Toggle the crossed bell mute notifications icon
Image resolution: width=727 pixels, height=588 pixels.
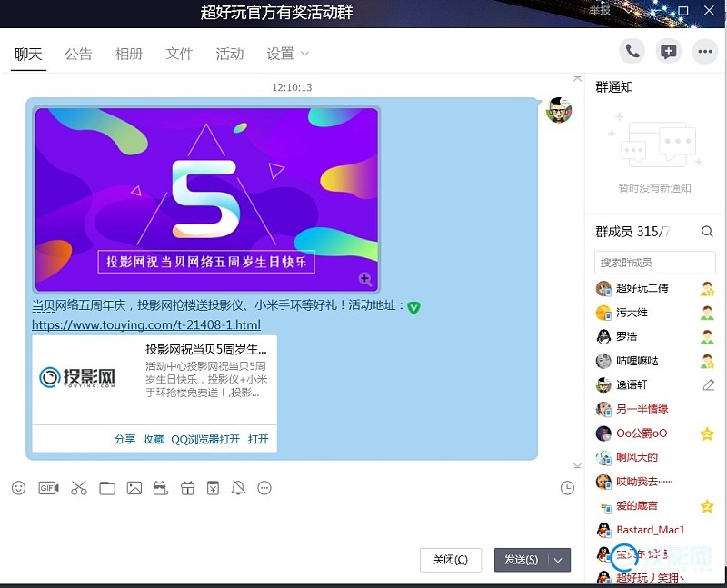pos(238,488)
